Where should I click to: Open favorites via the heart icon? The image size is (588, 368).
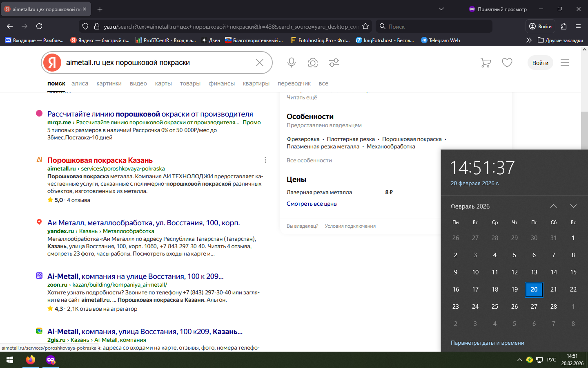coord(507,63)
